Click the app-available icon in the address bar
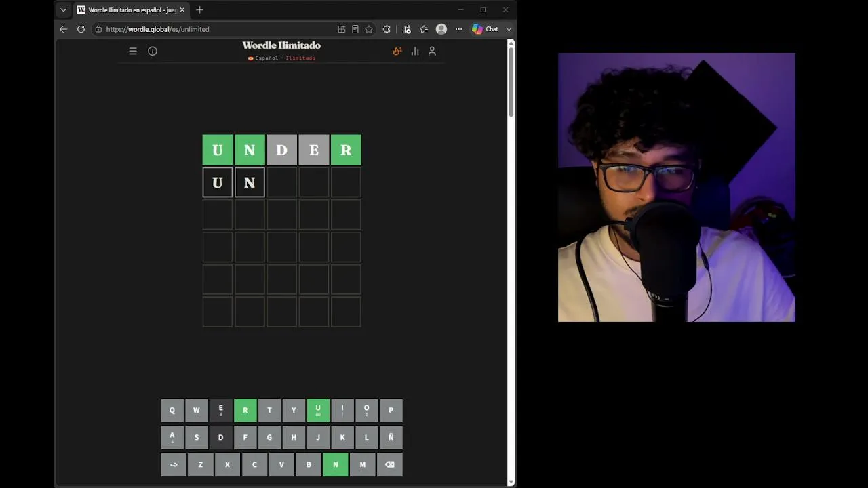Image resolution: width=868 pixels, height=488 pixels. (342, 29)
